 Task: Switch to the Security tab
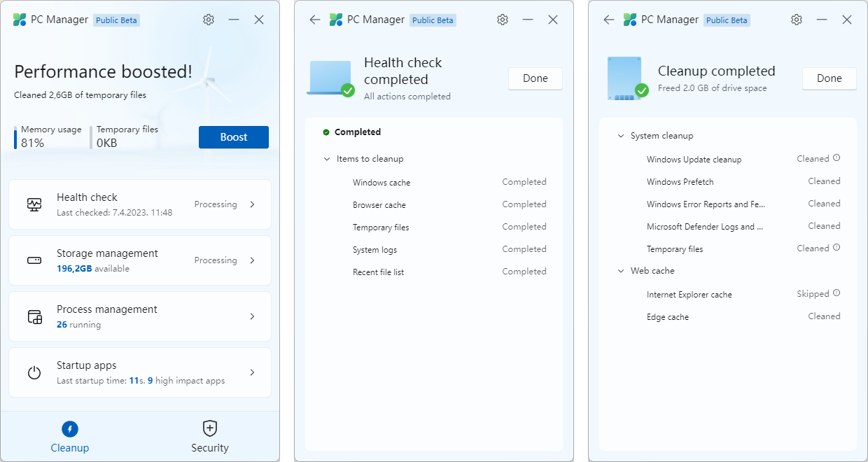[x=210, y=436]
